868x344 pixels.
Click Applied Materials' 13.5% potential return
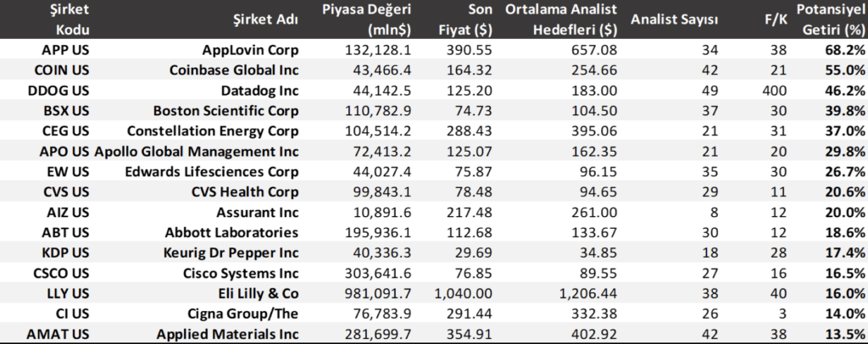click(844, 334)
